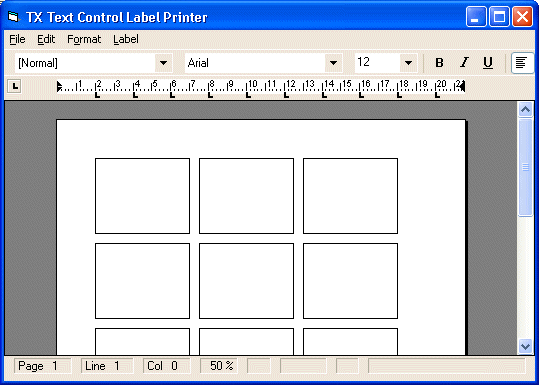The width and height of the screenshot is (539, 385).
Task: Expand the font size 12 dropdown
Action: coord(408,63)
